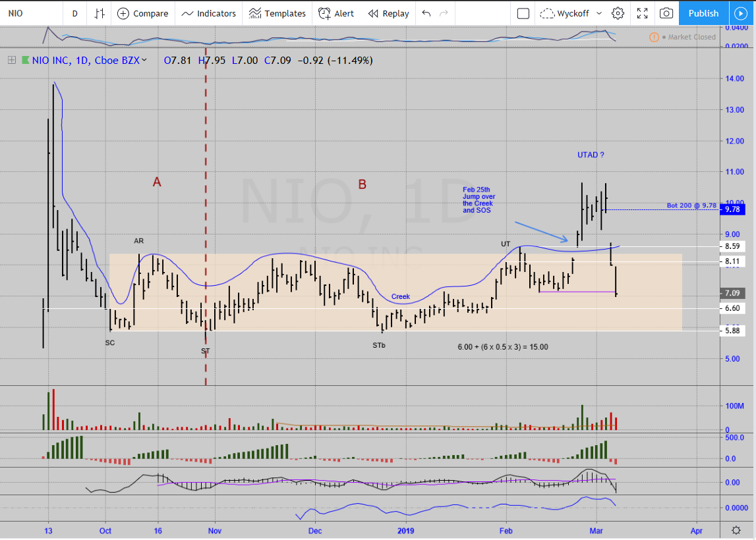Toggle the layout select square
The image size is (756, 540).
tap(523, 13)
